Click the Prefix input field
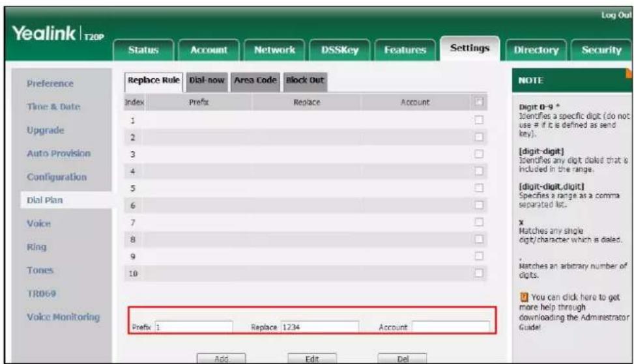Screen dimensions: 634x364 point(194,327)
